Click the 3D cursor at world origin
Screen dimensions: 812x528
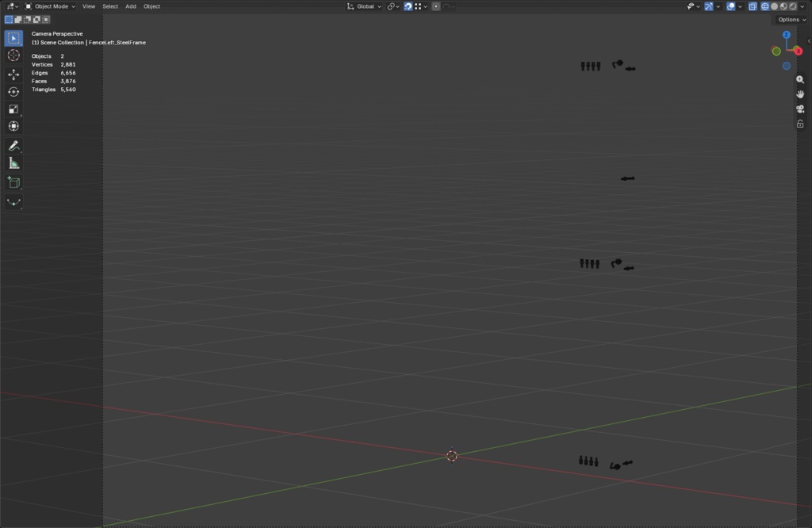coord(451,456)
